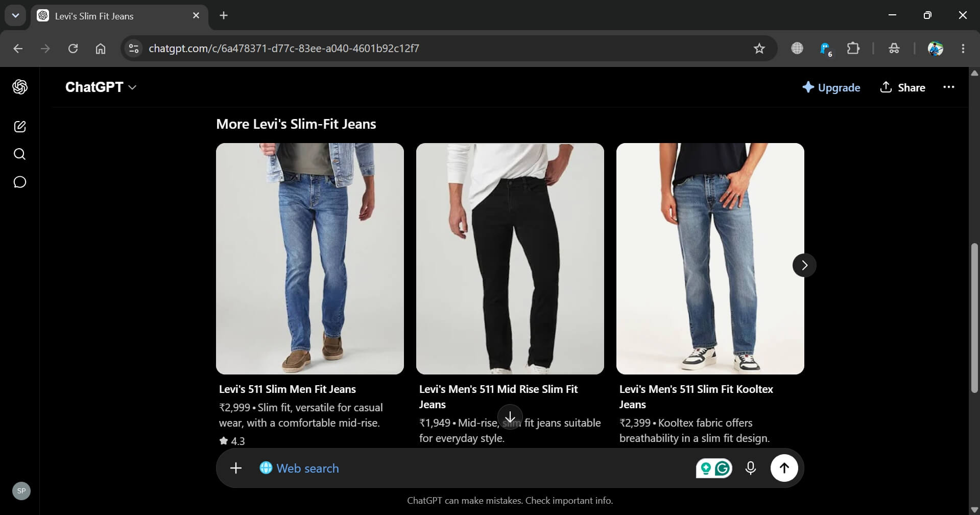Open a new browser tab
Viewport: 980px width, 515px height.
[x=224, y=16]
